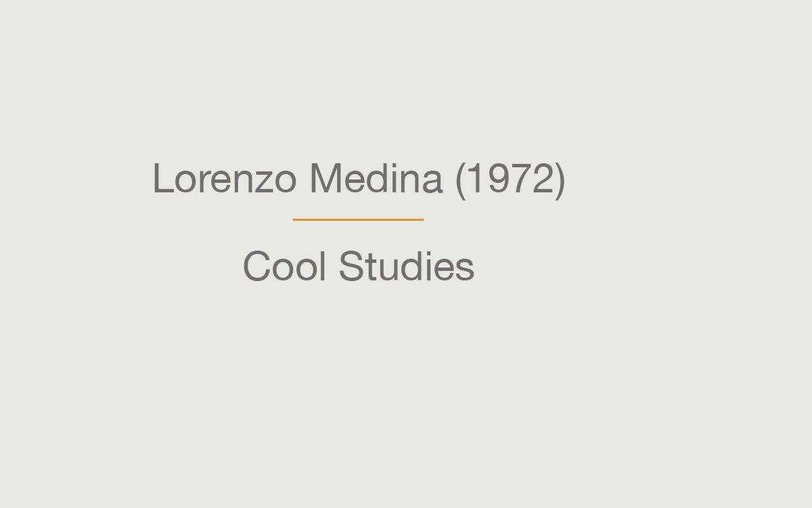The height and width of the screenshot is (508, 812).
Task: Click the word Medina in the title
Action: (376, 179)
